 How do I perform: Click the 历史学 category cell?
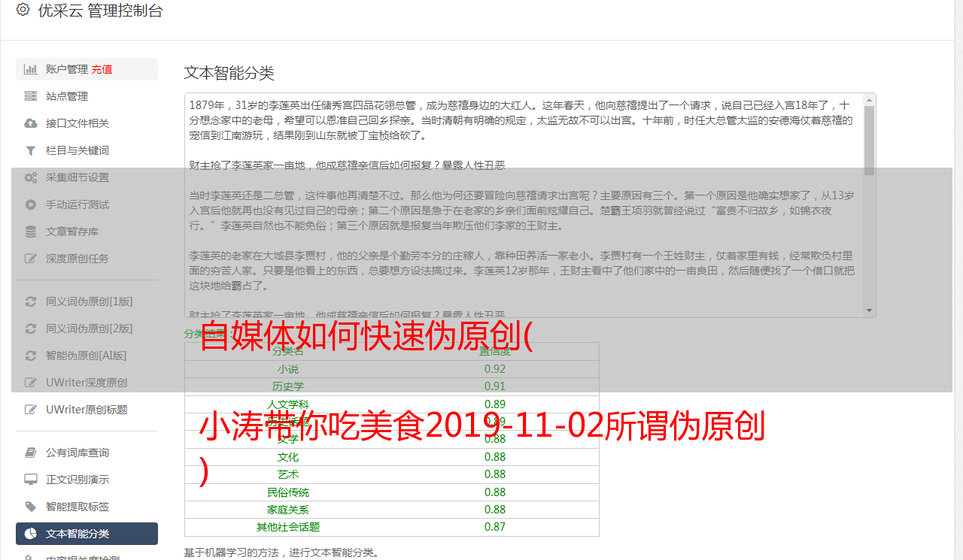[288, 386]
